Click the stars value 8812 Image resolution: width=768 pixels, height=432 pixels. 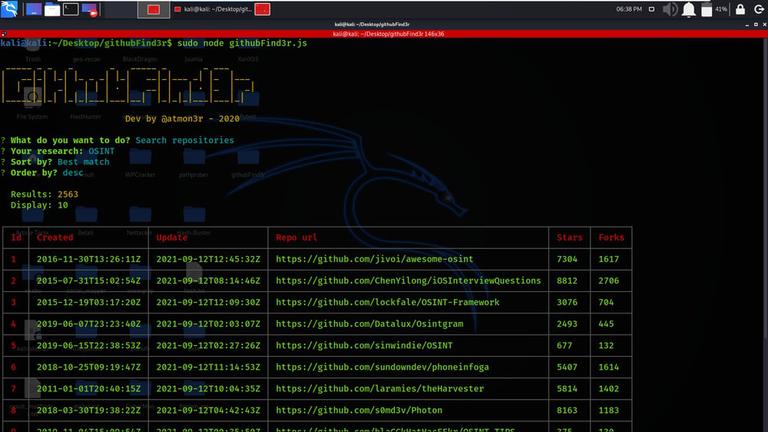coord(567,280)
